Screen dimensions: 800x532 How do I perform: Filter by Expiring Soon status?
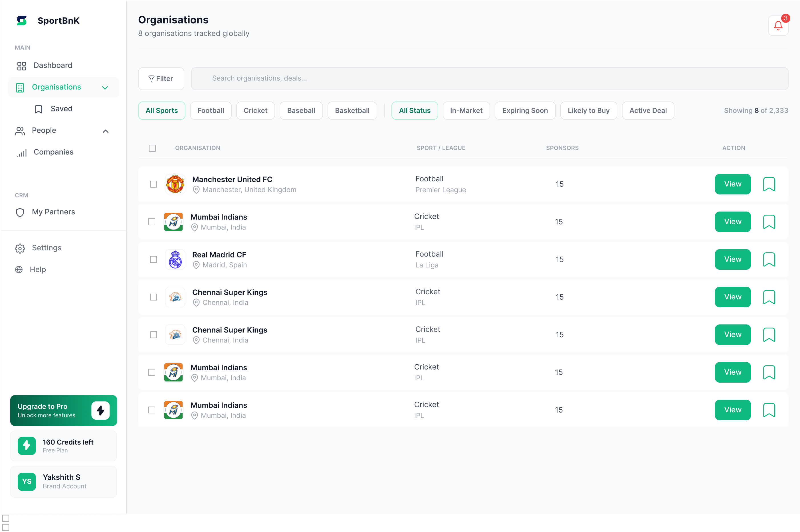(x=525, y=111)
